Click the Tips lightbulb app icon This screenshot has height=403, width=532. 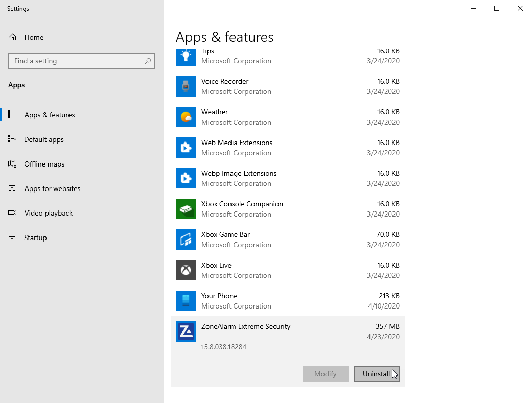coord(186,57)
